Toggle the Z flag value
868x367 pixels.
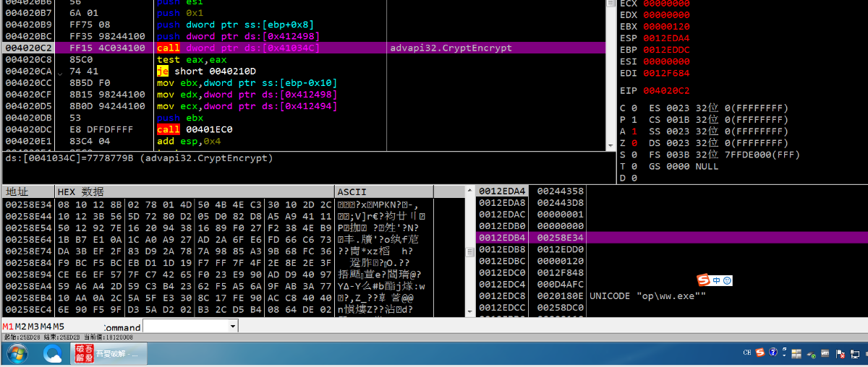click(x=634, y=143)
